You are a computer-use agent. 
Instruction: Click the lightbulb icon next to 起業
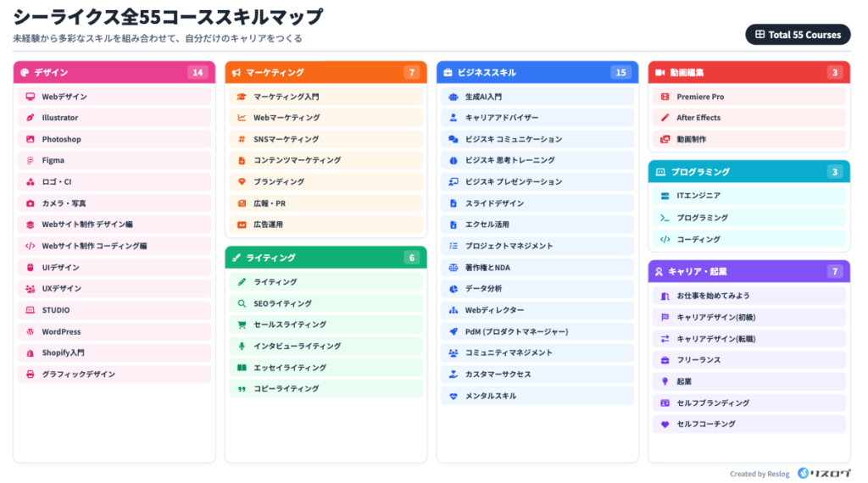[665, 381]
